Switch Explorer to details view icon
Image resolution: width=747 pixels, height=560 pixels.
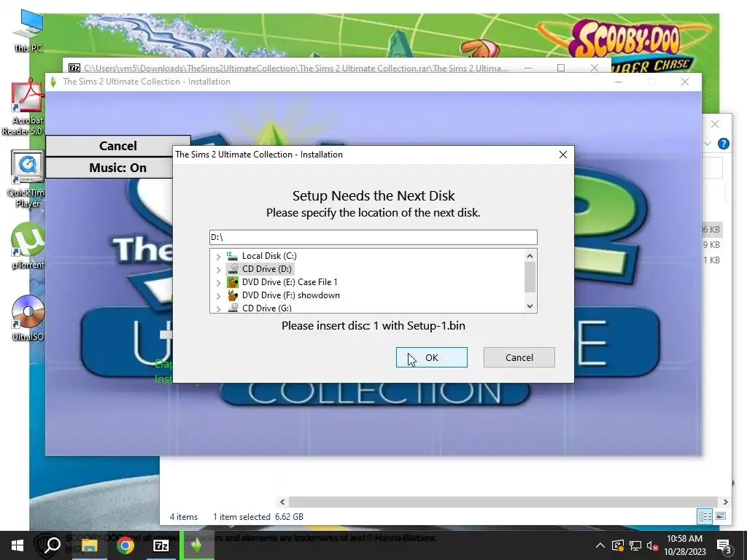coord(705,516)
